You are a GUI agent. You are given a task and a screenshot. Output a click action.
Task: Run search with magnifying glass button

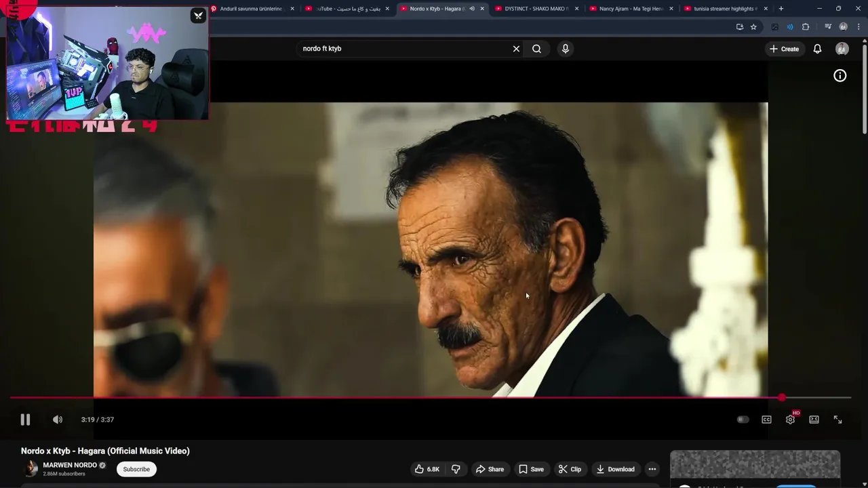(x=536, y=49)
